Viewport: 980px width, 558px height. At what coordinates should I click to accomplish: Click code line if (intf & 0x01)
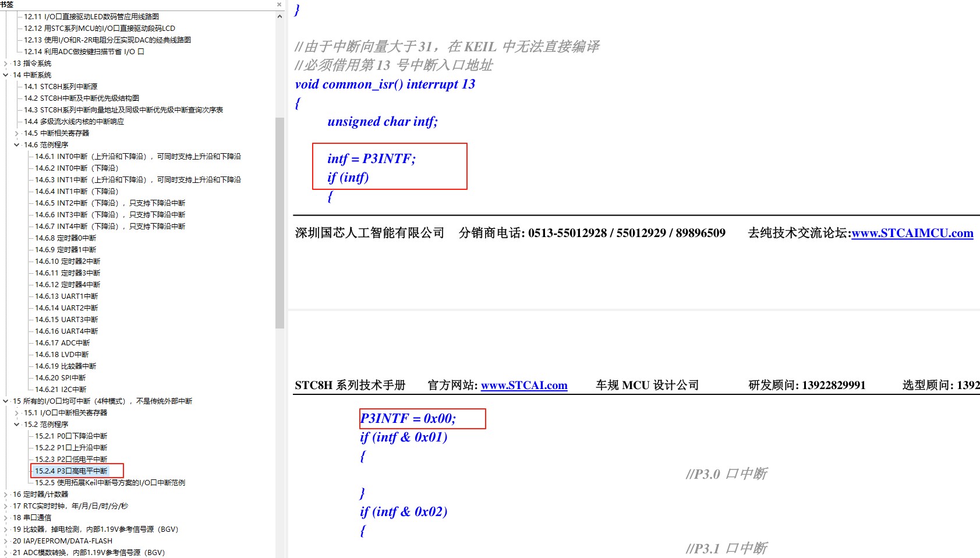point(404,437)
